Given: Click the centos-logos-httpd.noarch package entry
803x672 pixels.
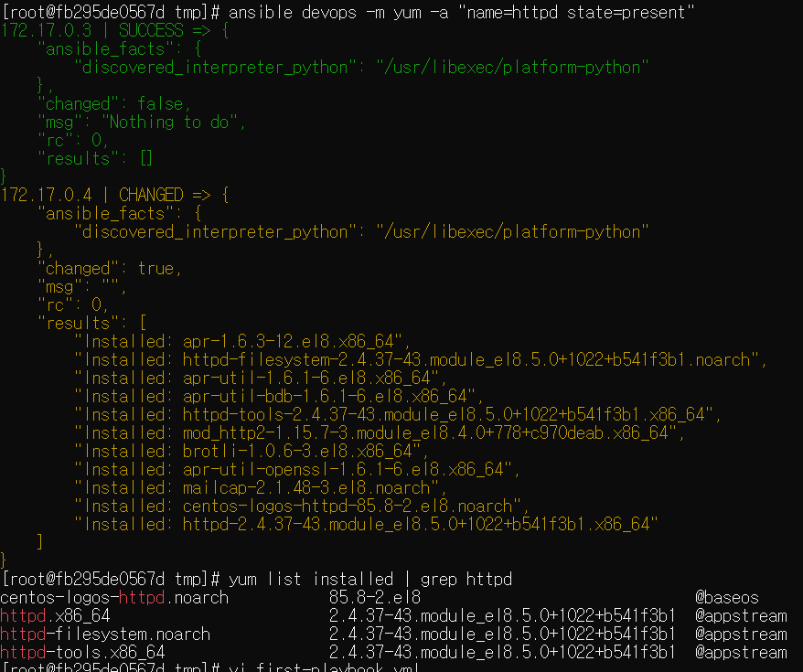Looking at the screenshot, I should [x=114, y=597].
